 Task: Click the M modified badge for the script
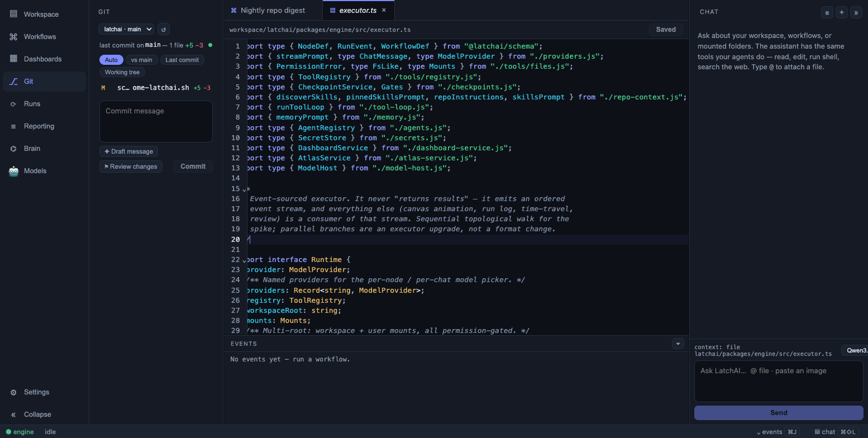tap(103, 88)
